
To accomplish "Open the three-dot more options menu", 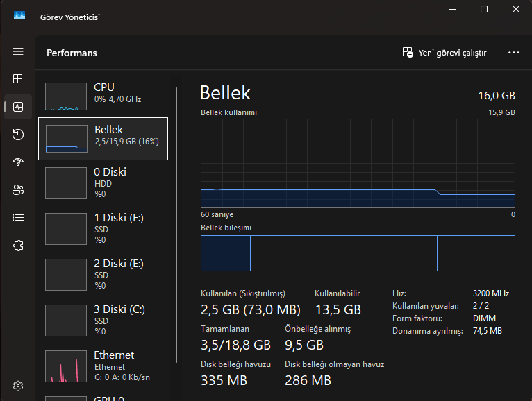I will (x=514, y=53).
